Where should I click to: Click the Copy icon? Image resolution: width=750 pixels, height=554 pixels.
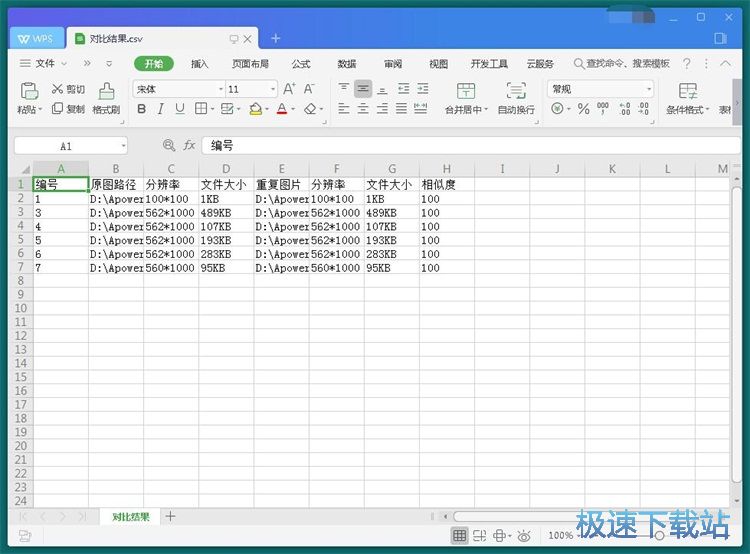[57, 109]
